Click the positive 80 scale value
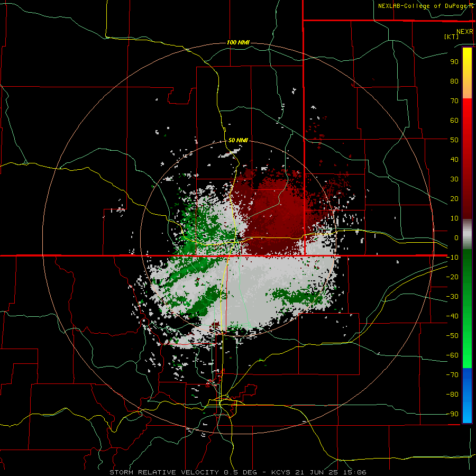Screen dimensions: 476x476 click(x=454, y=81)
